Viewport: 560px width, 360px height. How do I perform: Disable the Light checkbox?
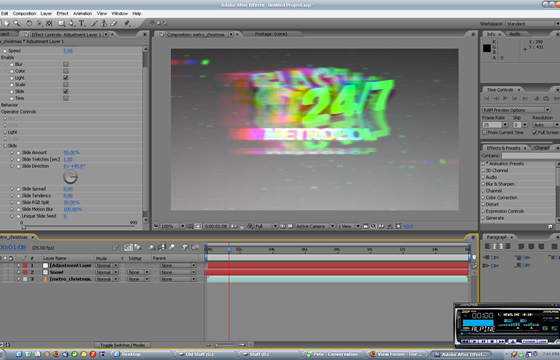(66, 78)
